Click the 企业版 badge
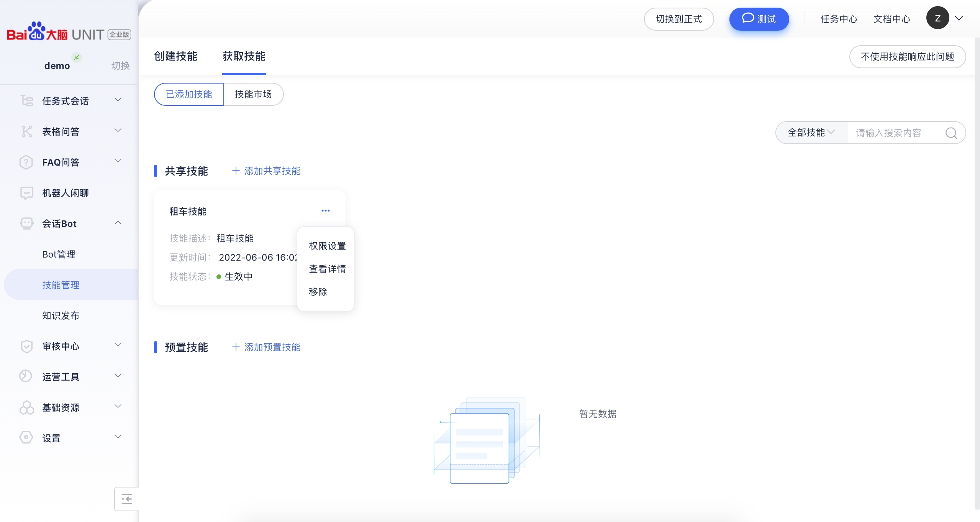This screenshot has width=980, height=522. [x=119, y=35]
